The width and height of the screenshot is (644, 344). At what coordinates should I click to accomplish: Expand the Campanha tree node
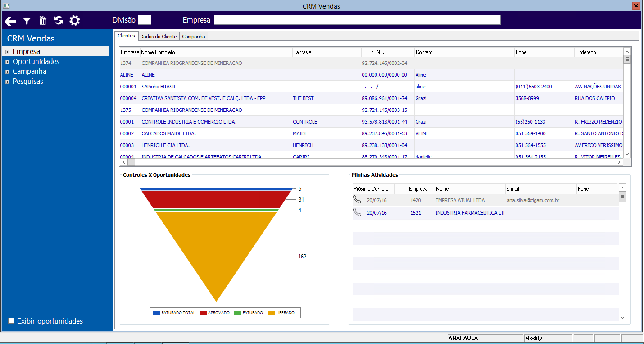pos(7,72)
